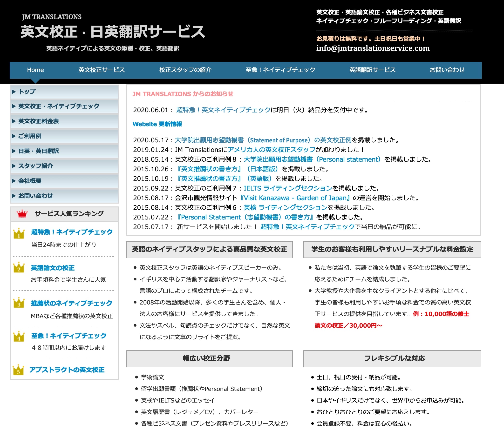The height and width of the screenshot is (437, 504).
Task: Select スタッフ紹介 in the sidebar menu
Action: 36,166
